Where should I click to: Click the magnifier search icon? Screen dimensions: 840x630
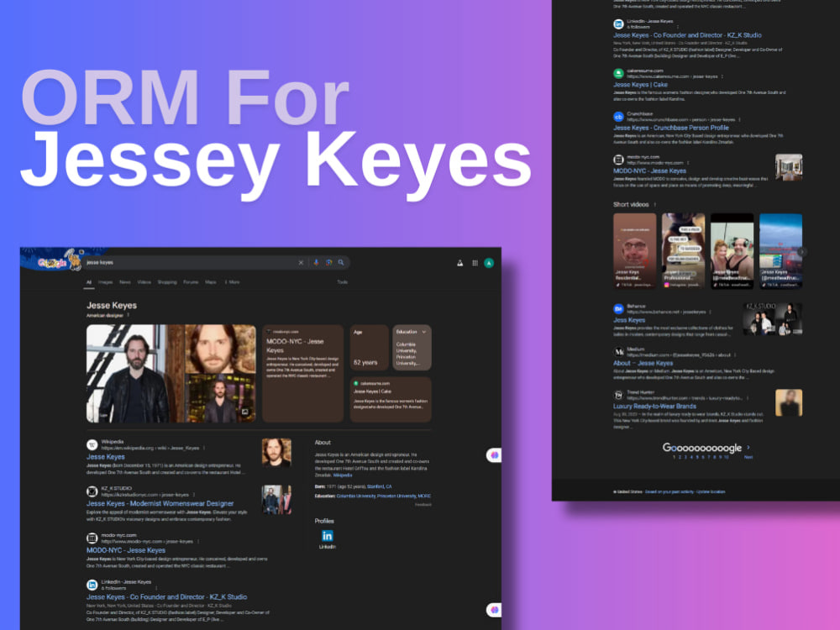coord(341,262)
